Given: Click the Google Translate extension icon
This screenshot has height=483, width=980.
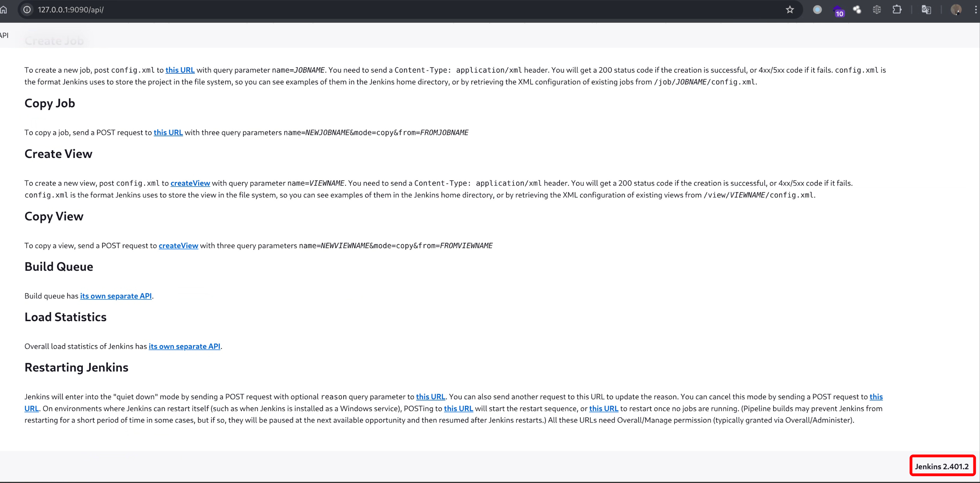Looking at the screenshot, I should 926,9.
